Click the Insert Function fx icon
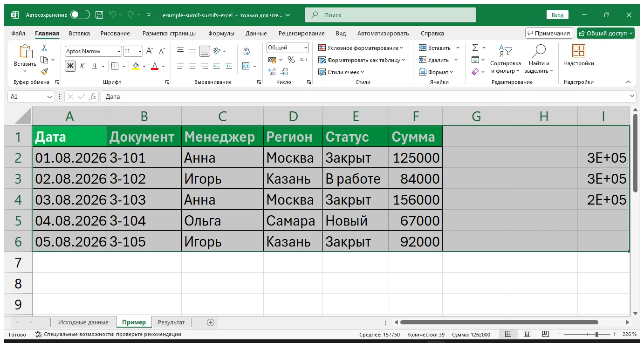644x343 pixels. click(x=93, y=96)
